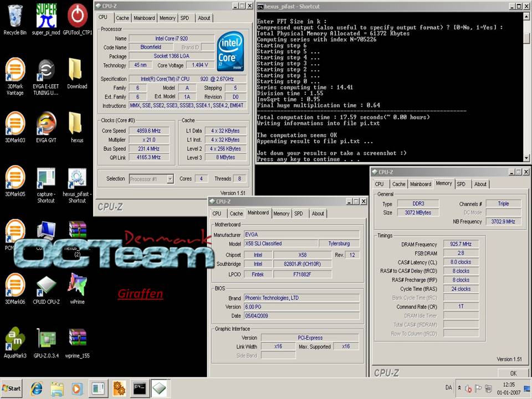Click the Core Voltage 1.494 V field
This screenshot has height=399, width=532.
click(200, 65)
